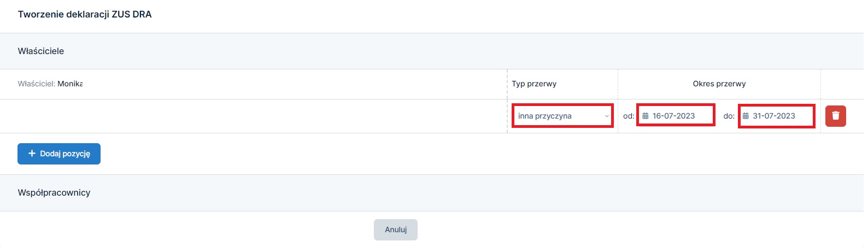
Task: Collapse the Właściciele section header
Action: [432, 51]
